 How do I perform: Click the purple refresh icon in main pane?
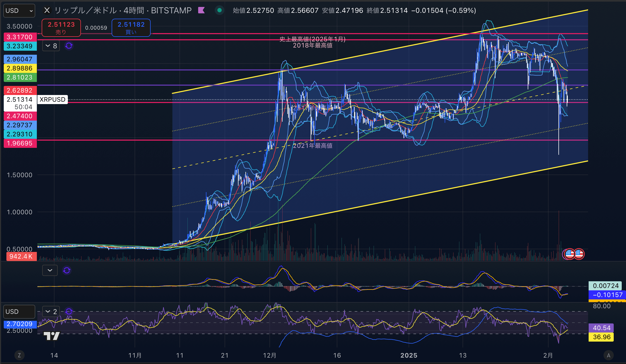tap(69, 46)
